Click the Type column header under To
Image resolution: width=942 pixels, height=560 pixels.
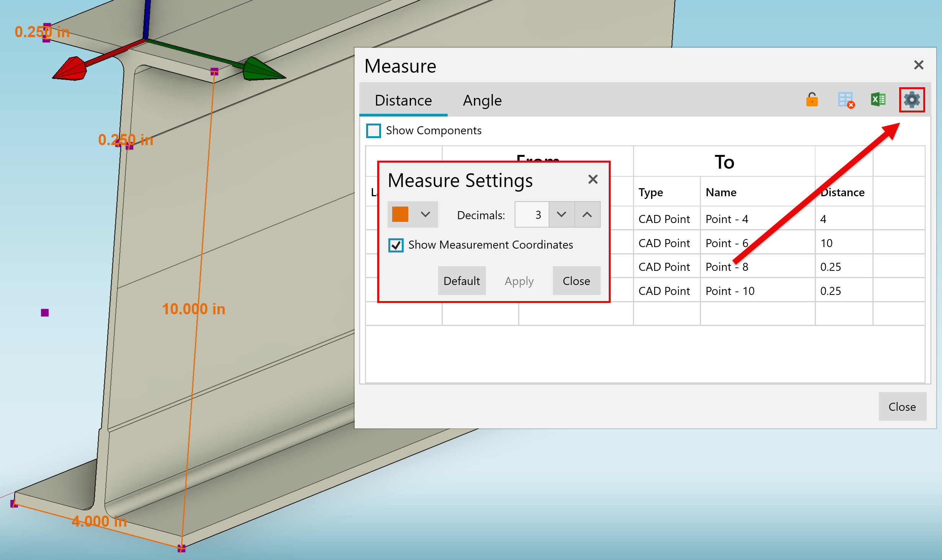667,192
